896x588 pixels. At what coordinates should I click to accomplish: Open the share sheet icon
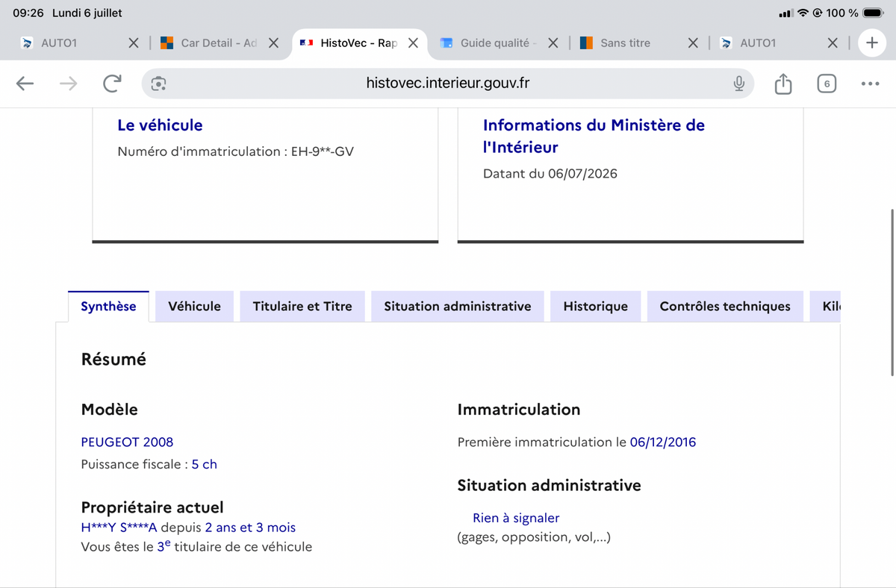pyautogui.click(x=783, y=84)
